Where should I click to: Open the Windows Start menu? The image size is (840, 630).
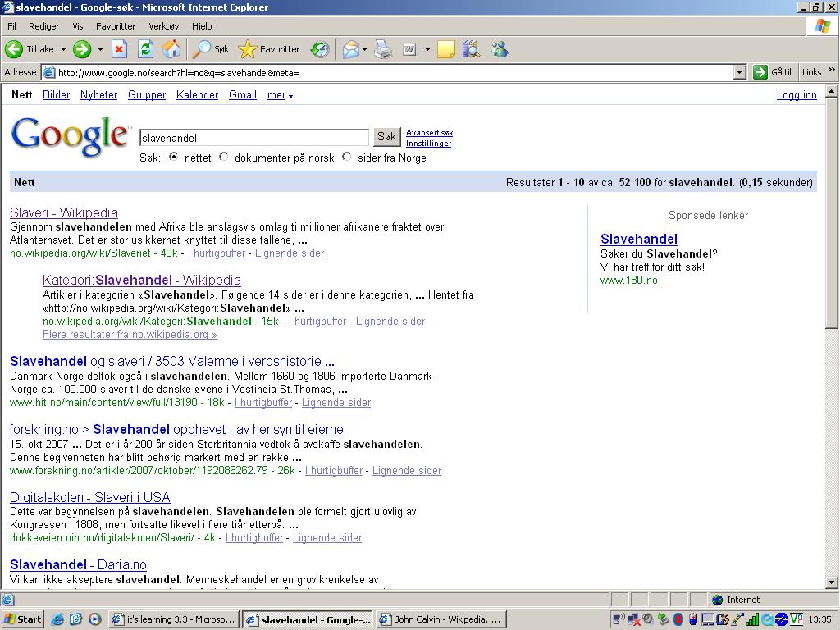click(22, 619)
